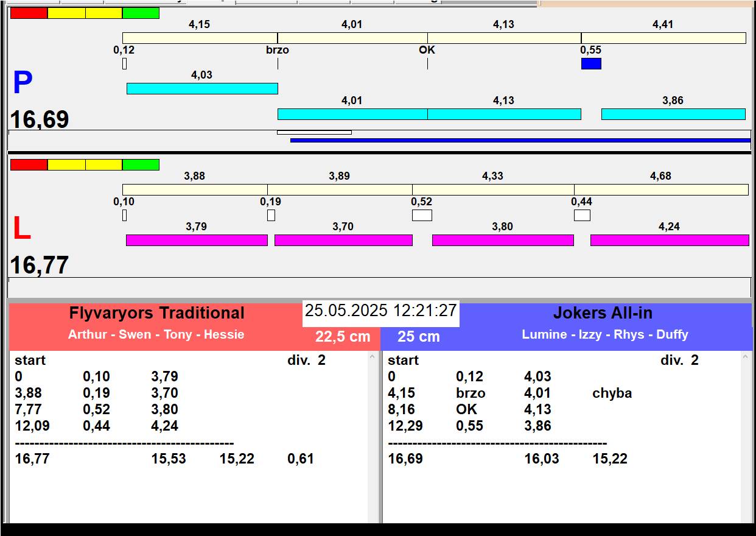Pick the magenta 3,70 run bar
This screenshot has height=536, width=756.
[343, 240]
